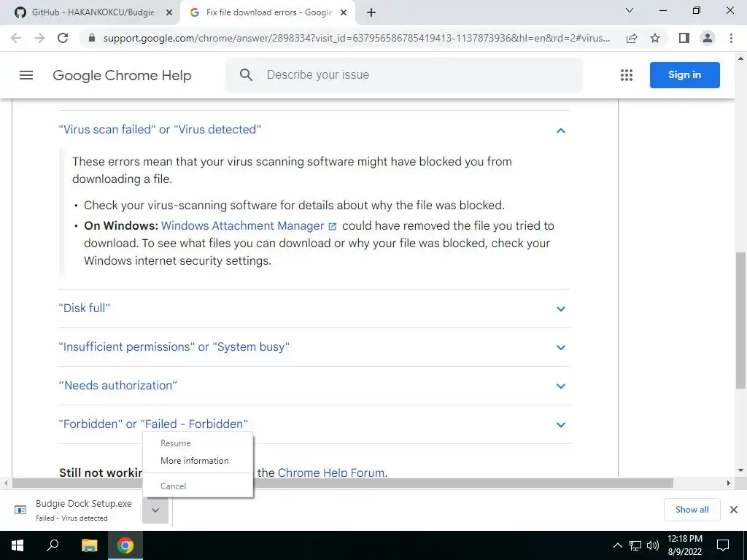Switch to the GitHub HAKANKOCU/Budgie tab
The image size is (747, 560).
[x=89, y=13]
